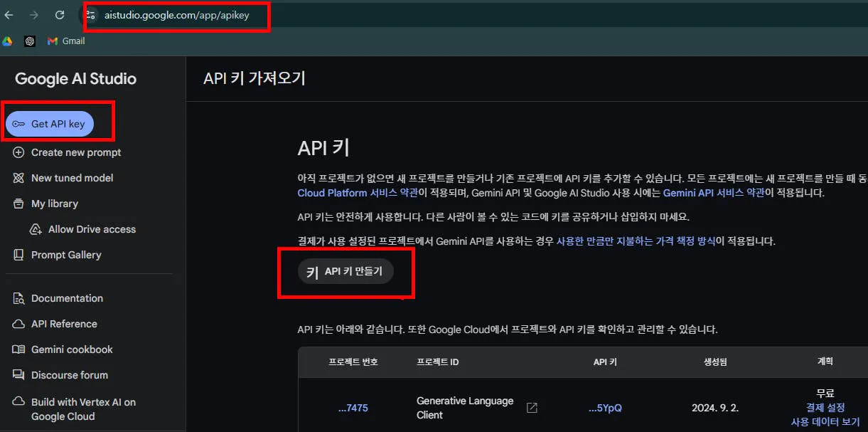Click the browser address bar

click(176, 16)
